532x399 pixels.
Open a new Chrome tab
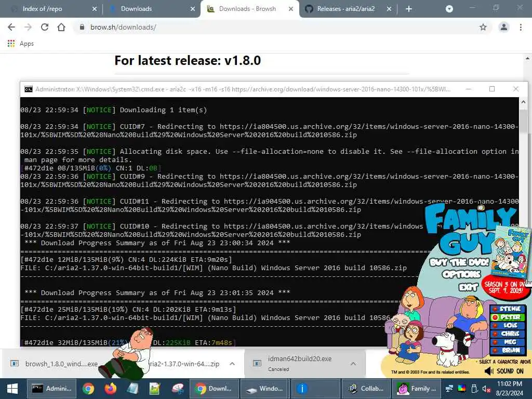409,9
